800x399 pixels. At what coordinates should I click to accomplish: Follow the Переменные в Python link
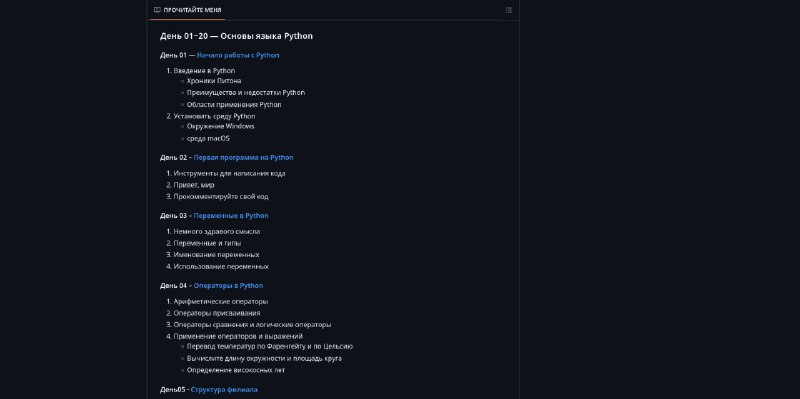[x=231, y=216]
